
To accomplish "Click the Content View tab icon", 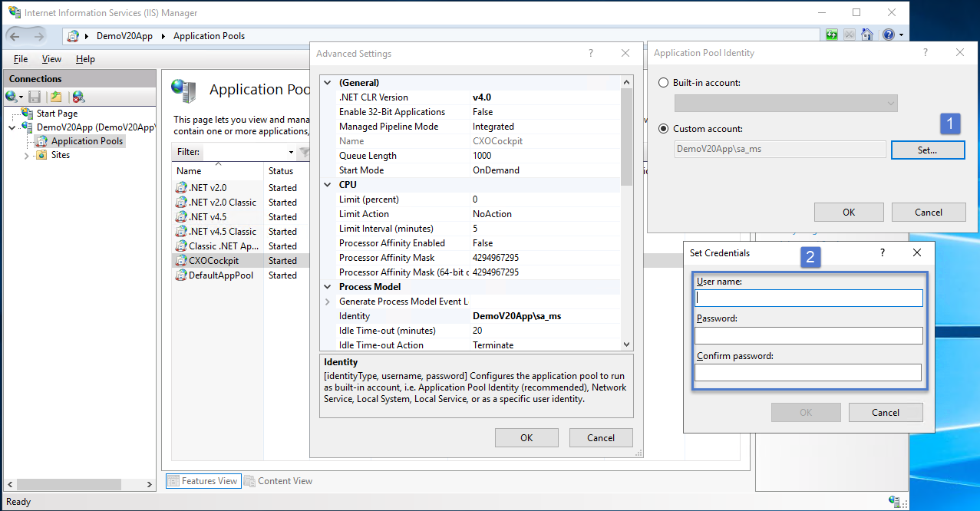I will tap(249, 481).
